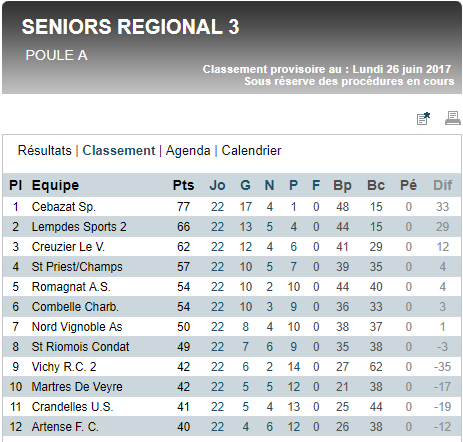Image resolution: width=463 pixels, height=442 pixels.
Task: Select the Martres De Veyre team
Action: pos(77,387)
